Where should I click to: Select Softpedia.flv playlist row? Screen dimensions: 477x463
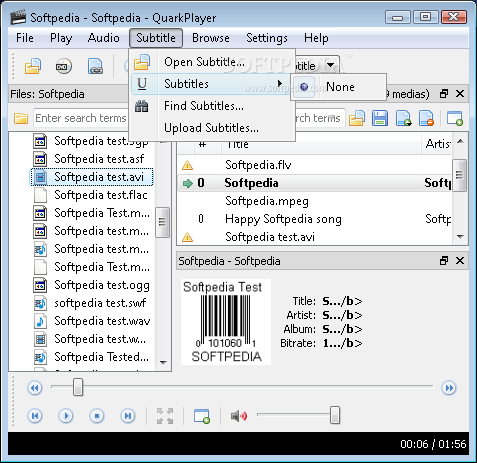314,165
